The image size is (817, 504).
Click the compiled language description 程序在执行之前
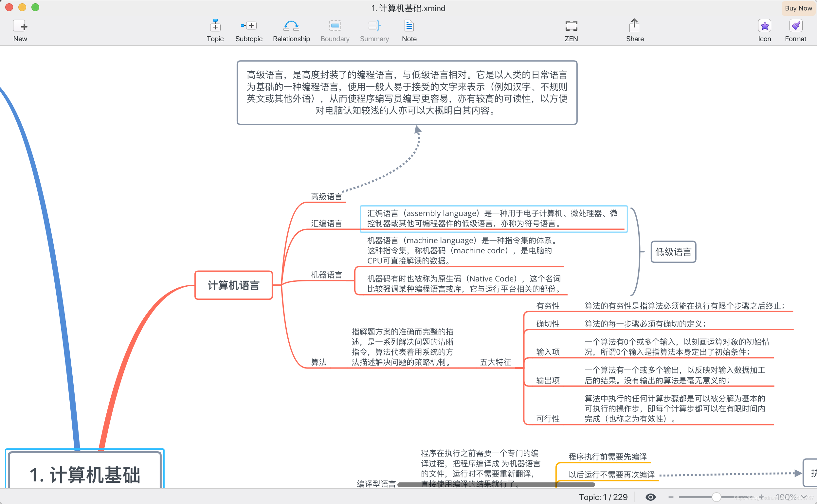[480, 468]
